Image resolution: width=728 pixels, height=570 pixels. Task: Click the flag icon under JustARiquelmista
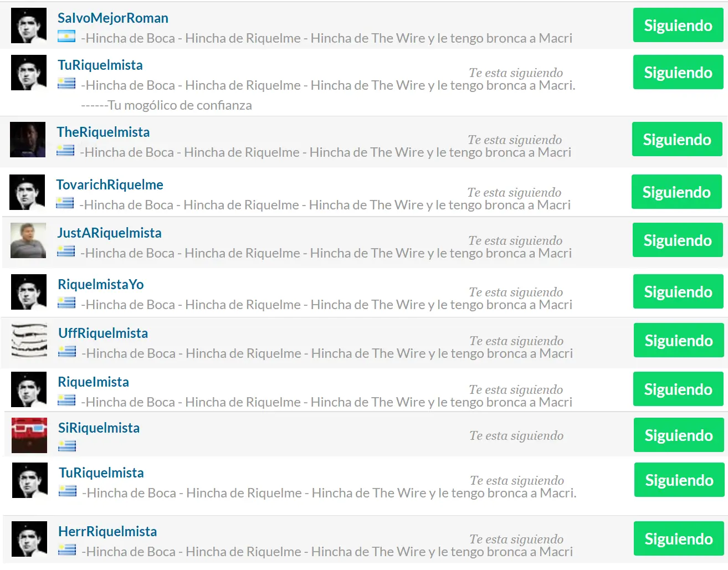click(x=66, y=251)
